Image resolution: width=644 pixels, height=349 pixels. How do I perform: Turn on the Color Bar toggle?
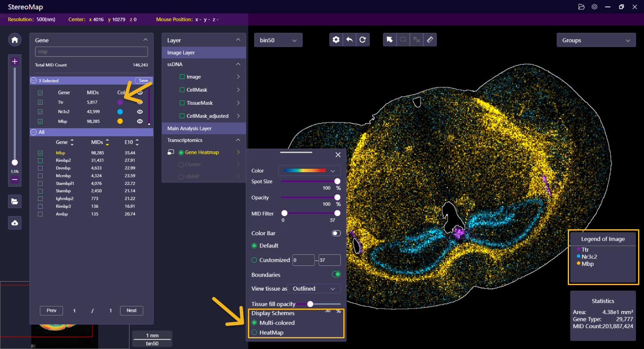click(x=336, y=233)
